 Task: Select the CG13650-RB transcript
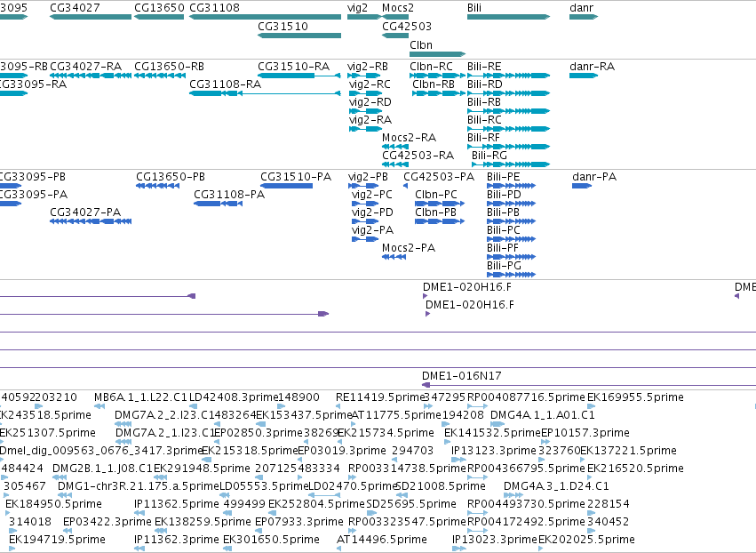click(159, 76)
